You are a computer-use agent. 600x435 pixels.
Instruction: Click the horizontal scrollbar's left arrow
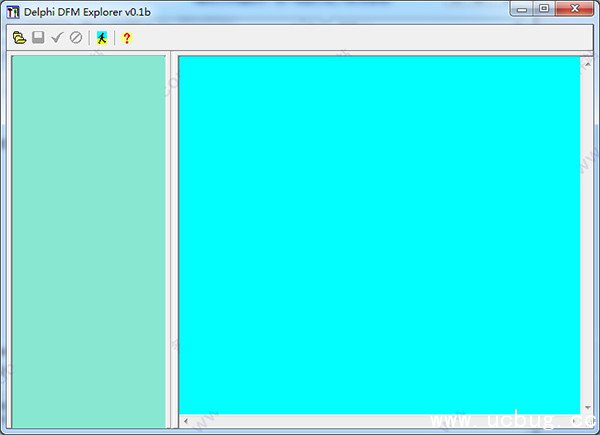click(x=184, y=421)
